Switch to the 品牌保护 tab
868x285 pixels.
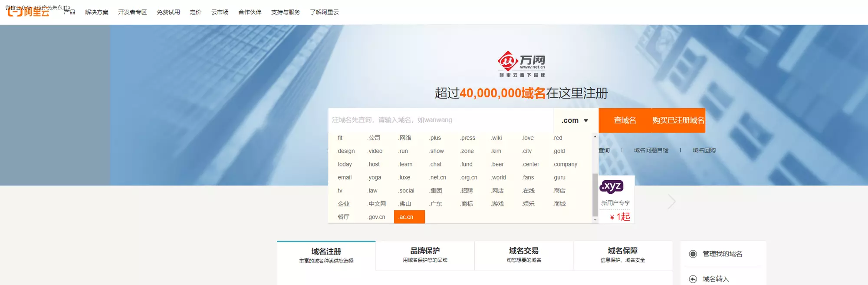click(425, 255)
